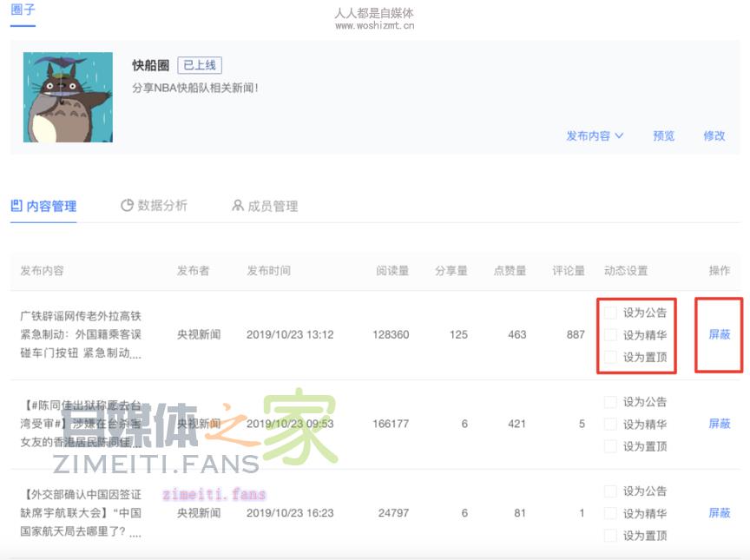Image resolution: width=750 pixels, height=560 pixels.
Task: Check 设为置顶 for the 广铁辟谣 post
Action: (x=611, y=357)
